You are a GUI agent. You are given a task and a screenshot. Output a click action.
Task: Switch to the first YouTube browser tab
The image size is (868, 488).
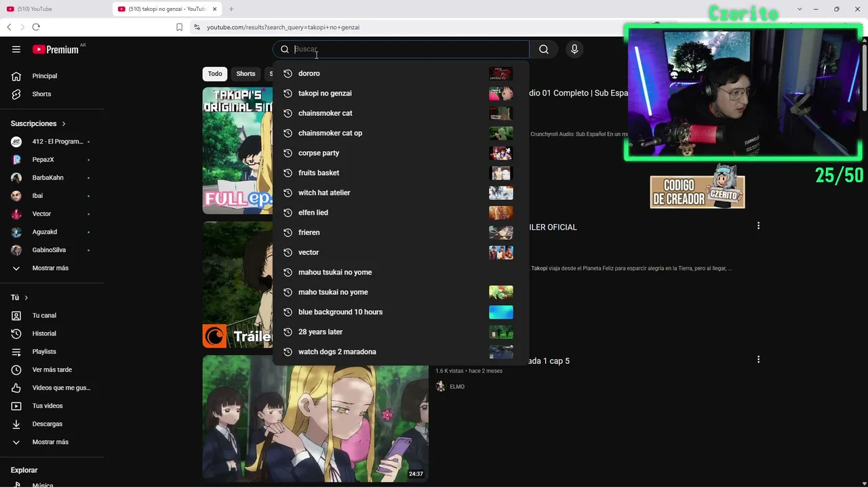54,9
